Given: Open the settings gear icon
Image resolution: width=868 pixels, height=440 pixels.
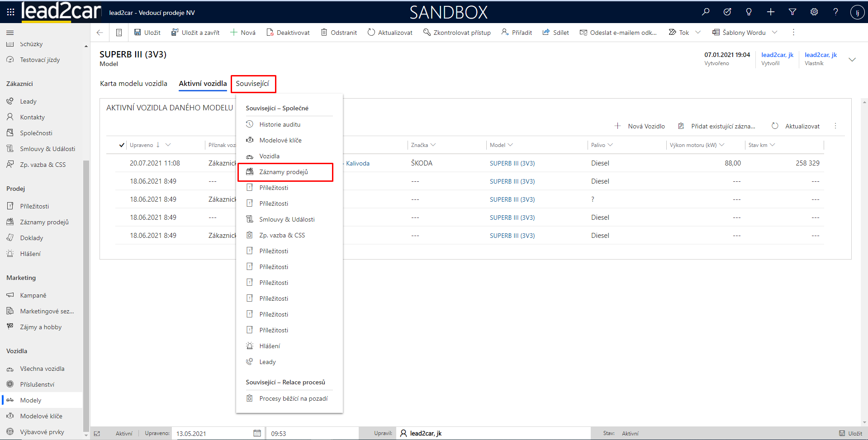Looking at the screenshot, I should [x=814, y=12].
